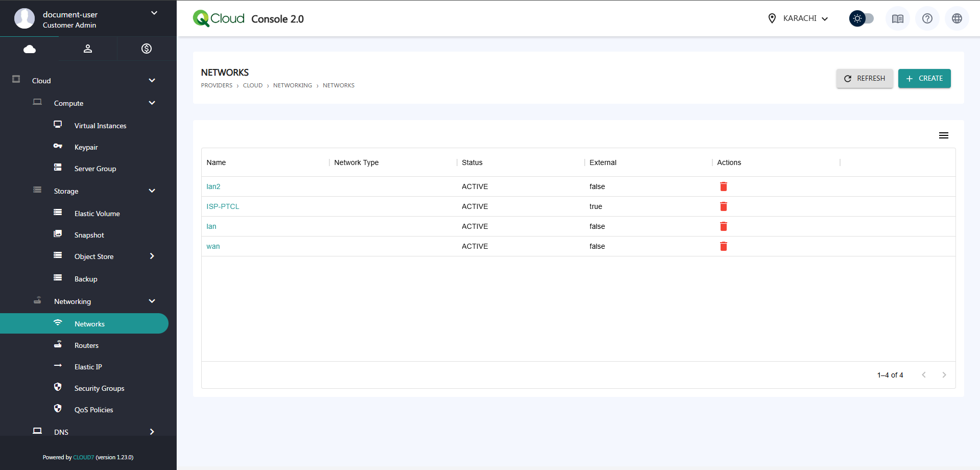Open Security Groups in the sidebar
This screenshot has width=980, height=470.
[99, 388]
